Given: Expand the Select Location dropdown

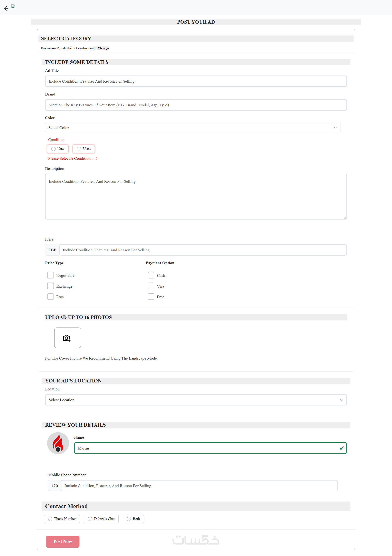Looking at the screenshot, I should coord(196,400).
